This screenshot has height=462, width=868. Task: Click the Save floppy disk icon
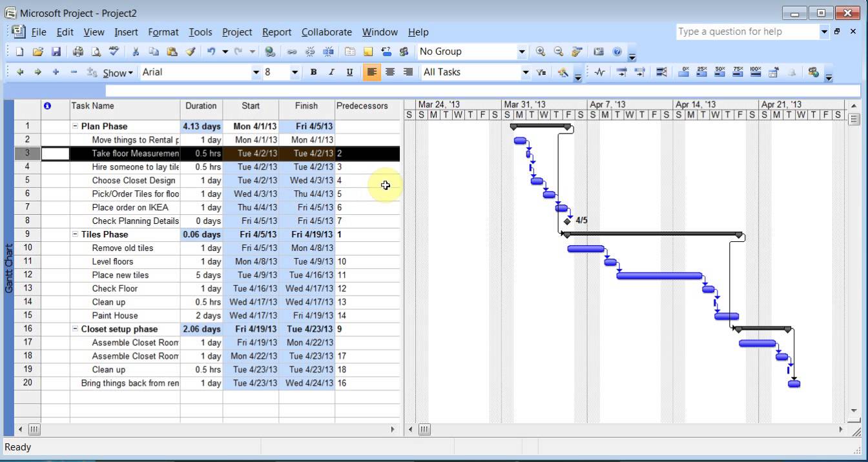click(x=56, y=52)
